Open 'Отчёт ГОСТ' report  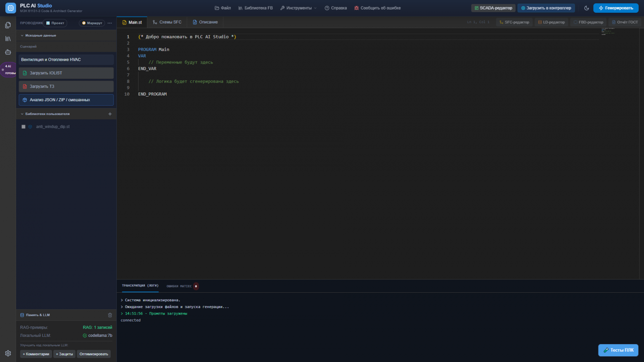point(625,22)
